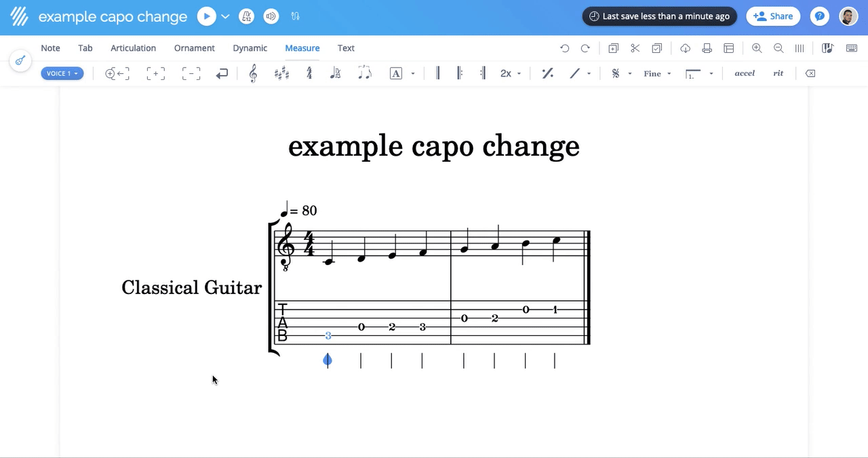The image size is (868, 458).
Task: Open the Dynamic menu
Action: [x=250, y=48]
